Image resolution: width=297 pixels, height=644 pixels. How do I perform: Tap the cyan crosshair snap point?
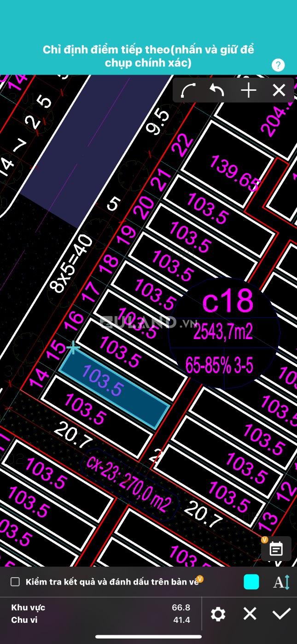pos(73,348)
